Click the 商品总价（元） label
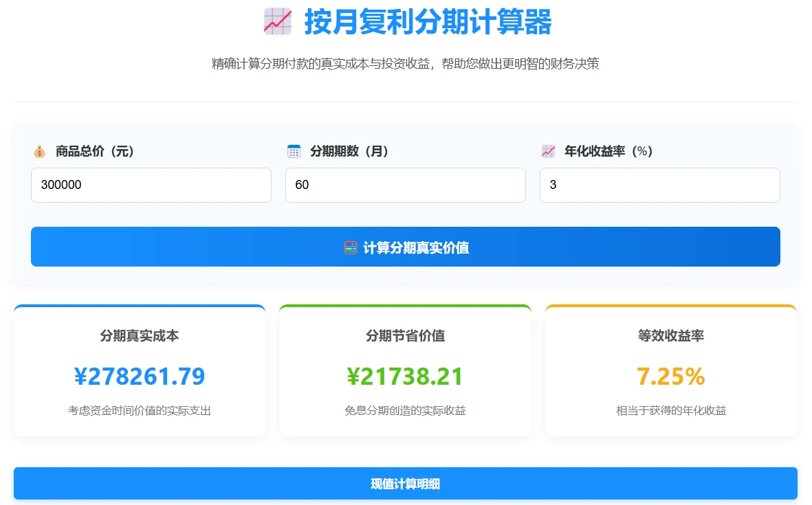812x505 pixels. (95, 151)
